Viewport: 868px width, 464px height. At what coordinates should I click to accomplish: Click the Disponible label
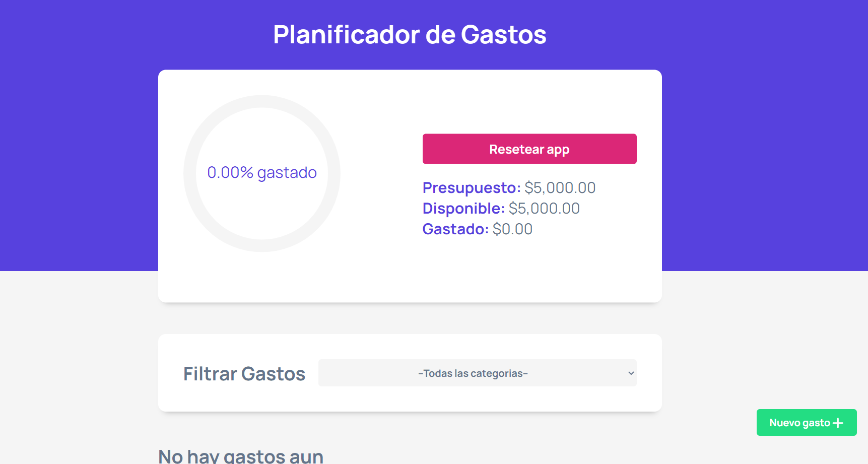(463, 209)
